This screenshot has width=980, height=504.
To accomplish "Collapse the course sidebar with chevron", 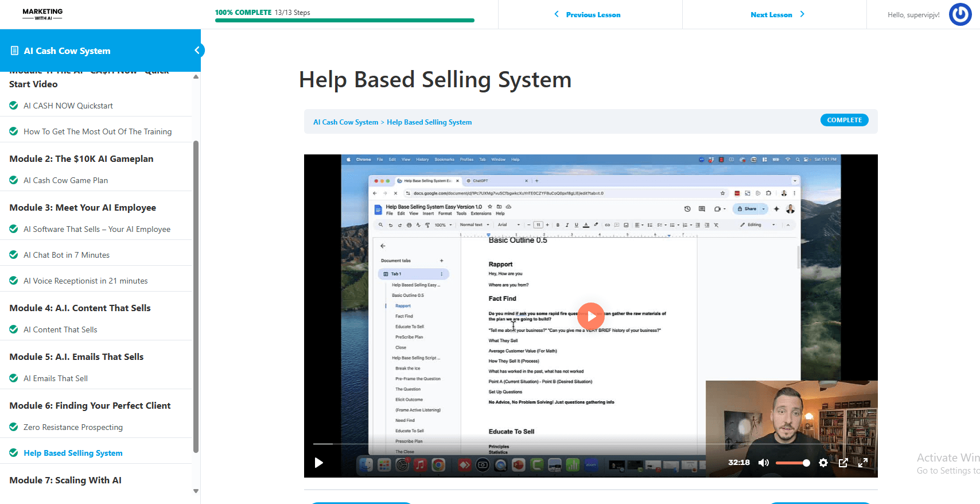I will [x=197, y=51].
